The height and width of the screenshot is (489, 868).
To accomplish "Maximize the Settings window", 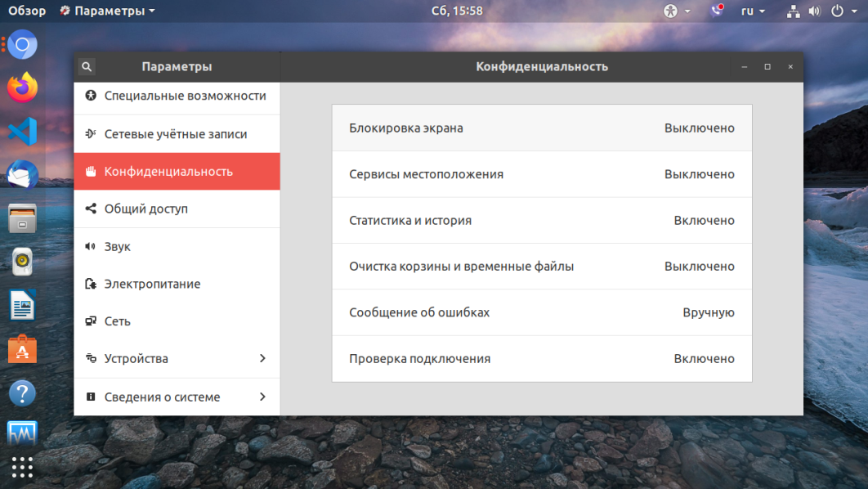I will click(x=767, y=66).
